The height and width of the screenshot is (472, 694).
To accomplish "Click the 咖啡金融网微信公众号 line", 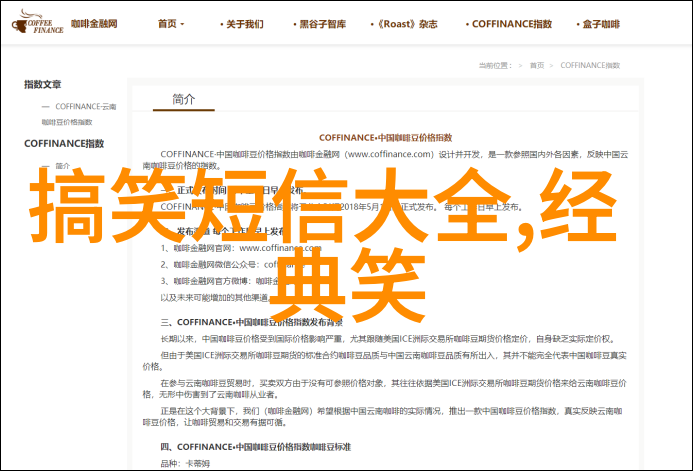I will (233, 264).
